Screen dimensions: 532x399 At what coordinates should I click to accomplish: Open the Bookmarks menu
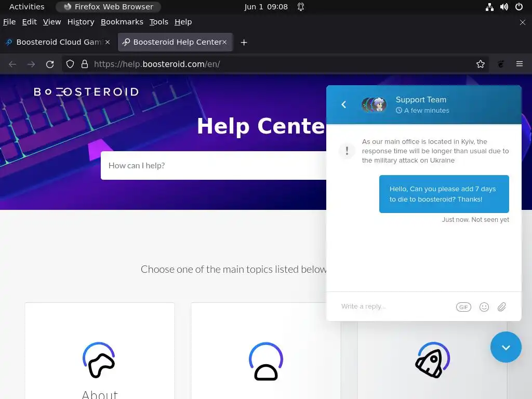click(122, 22)
